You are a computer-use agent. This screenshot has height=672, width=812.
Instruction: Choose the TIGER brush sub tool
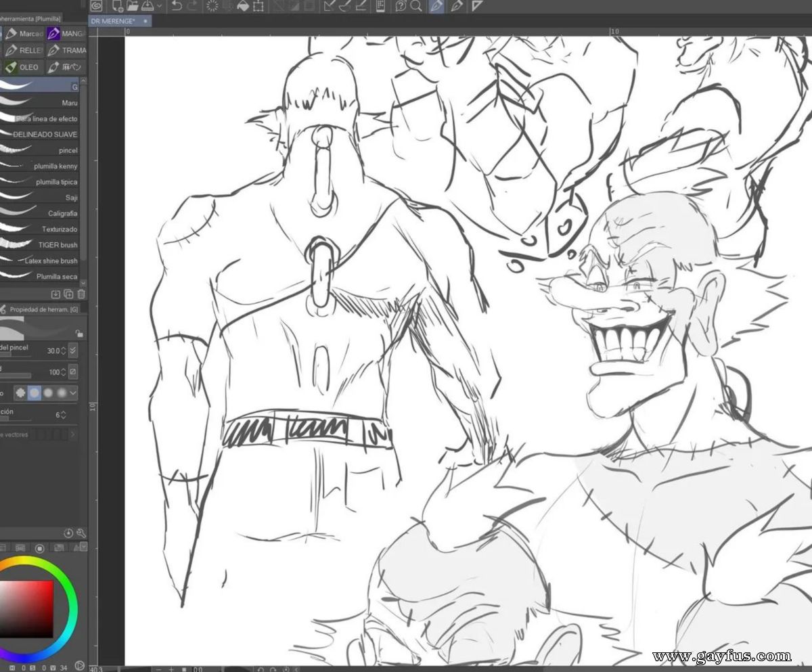click(39, 244)
